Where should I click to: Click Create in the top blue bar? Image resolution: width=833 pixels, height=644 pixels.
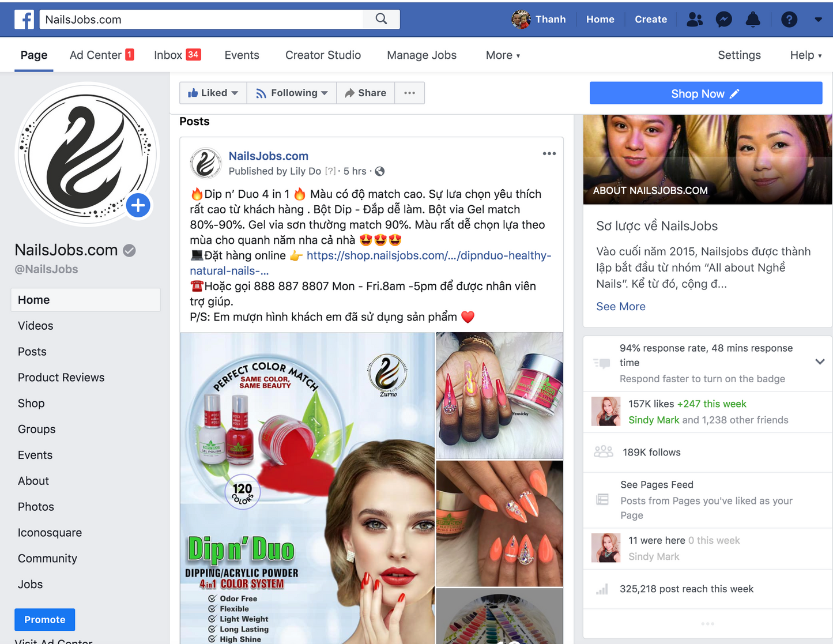click(x=651, y=19)
